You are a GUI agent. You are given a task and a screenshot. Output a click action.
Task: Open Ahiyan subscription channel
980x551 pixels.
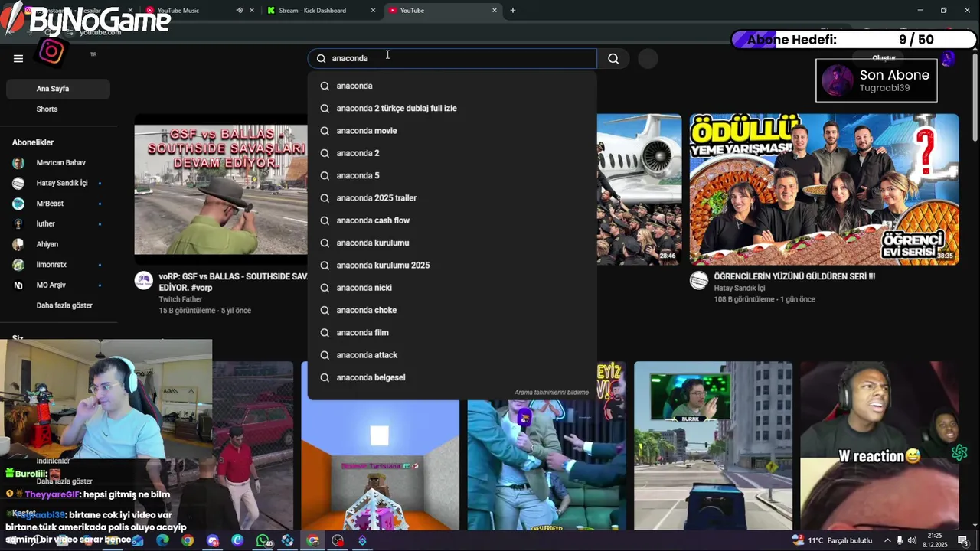coord(58,244)
